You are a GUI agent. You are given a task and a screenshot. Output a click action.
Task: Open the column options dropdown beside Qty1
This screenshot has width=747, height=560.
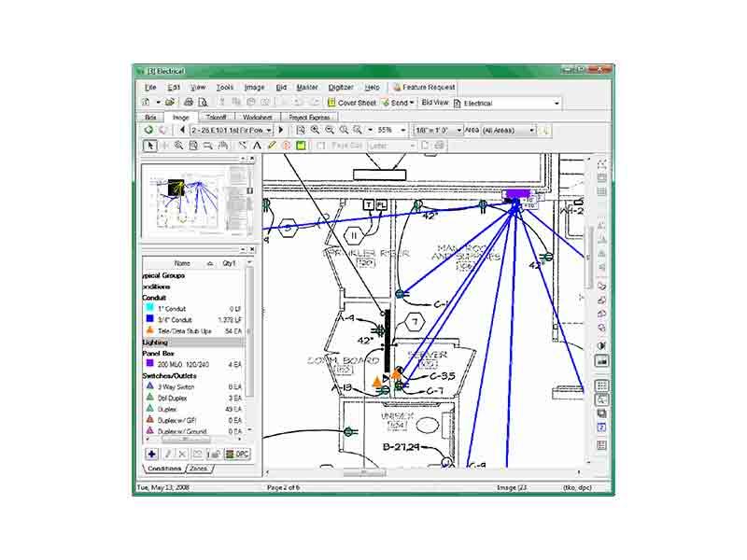(249, 263)
